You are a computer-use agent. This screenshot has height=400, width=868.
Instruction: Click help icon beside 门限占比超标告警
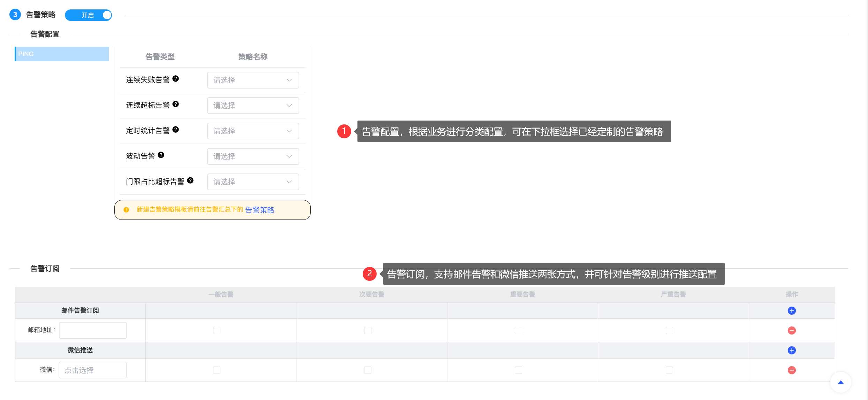click(190, 180)
